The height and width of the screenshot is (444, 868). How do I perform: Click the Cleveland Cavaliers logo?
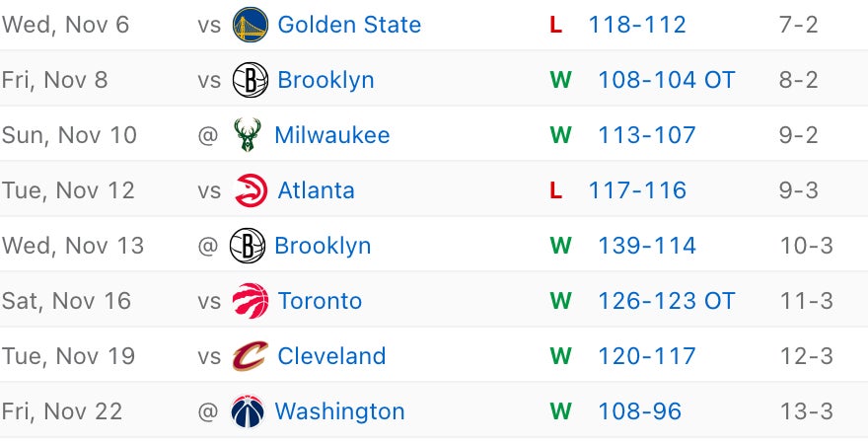pyautogui.click(x=251, y=356)
